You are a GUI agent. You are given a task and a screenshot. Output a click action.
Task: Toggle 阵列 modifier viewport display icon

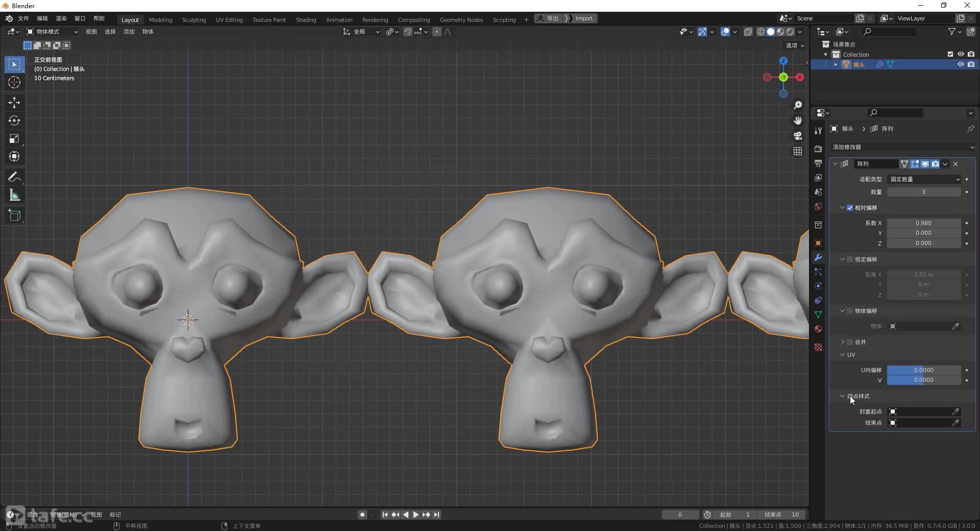click(x=925, y=164)
